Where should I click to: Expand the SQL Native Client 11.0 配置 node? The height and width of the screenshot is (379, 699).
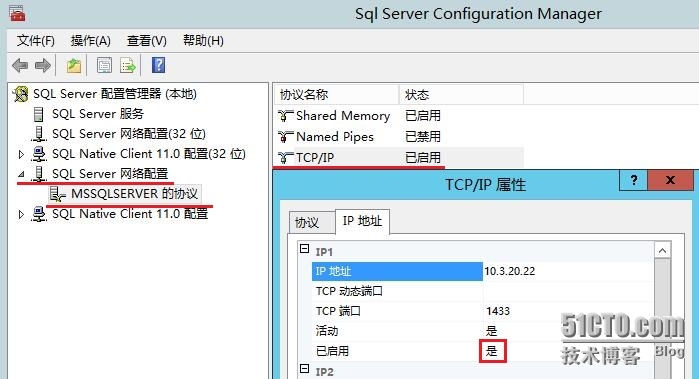tap(21, 214)
